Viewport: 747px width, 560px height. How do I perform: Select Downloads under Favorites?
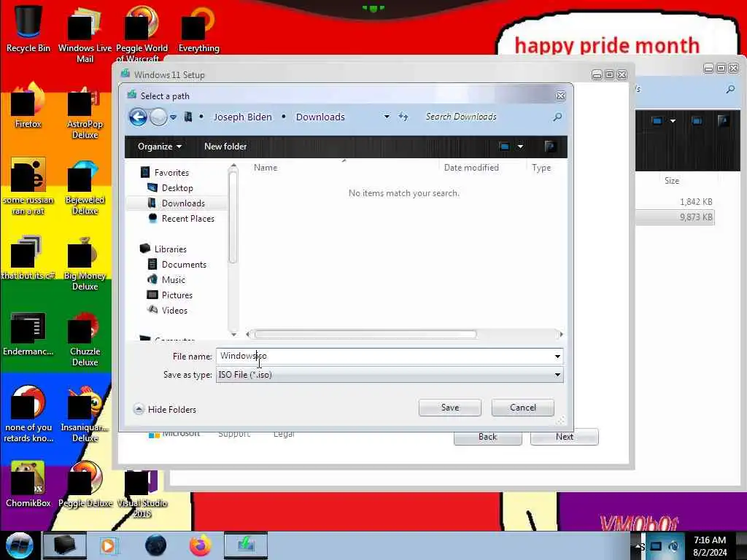(183, 203)
